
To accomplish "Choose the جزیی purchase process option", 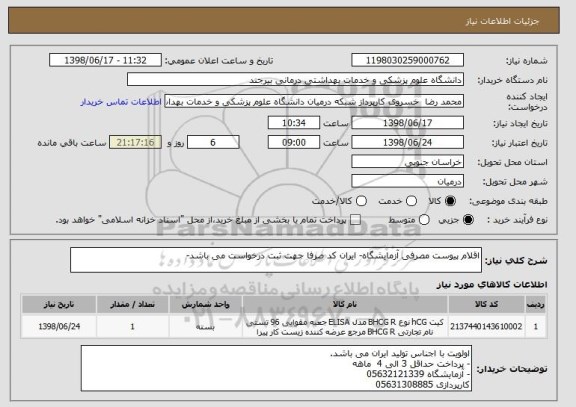I will pos(468,220).
